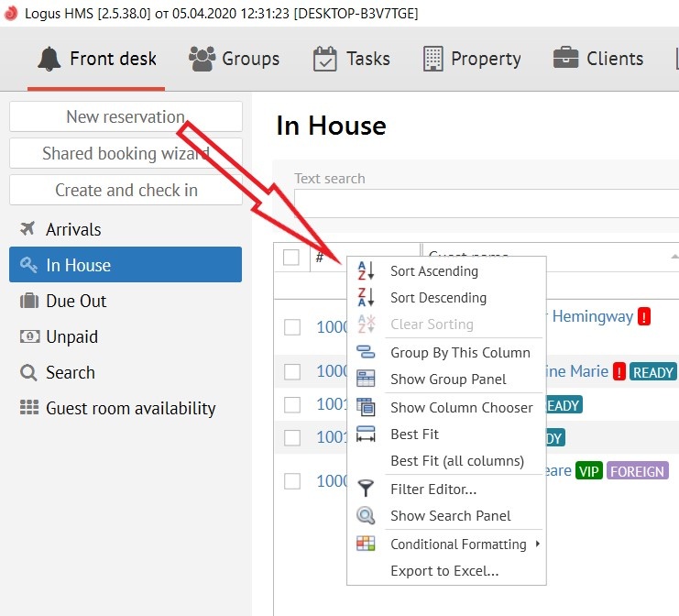Image resolution: width=679 pixels, height=616 pixels.
Task: Click the Search magnifier icon in sidebar
Action: point(28,372)
